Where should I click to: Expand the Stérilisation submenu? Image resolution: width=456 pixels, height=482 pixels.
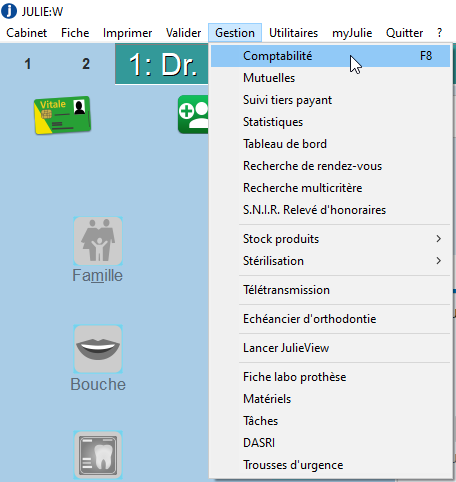pos(330,261)
